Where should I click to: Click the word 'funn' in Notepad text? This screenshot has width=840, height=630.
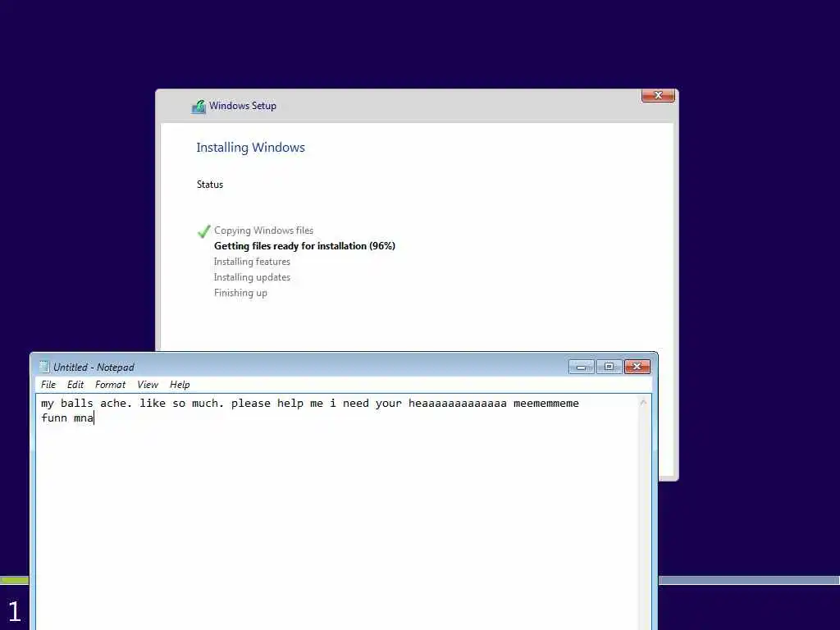click(54, 418)
